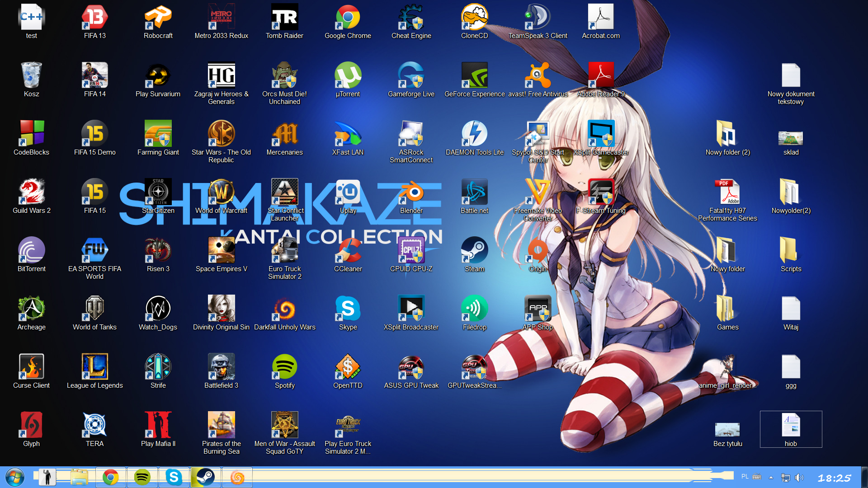Select the Guild Wars 2 icon
The image size is (868, 488).
point(32,196)
